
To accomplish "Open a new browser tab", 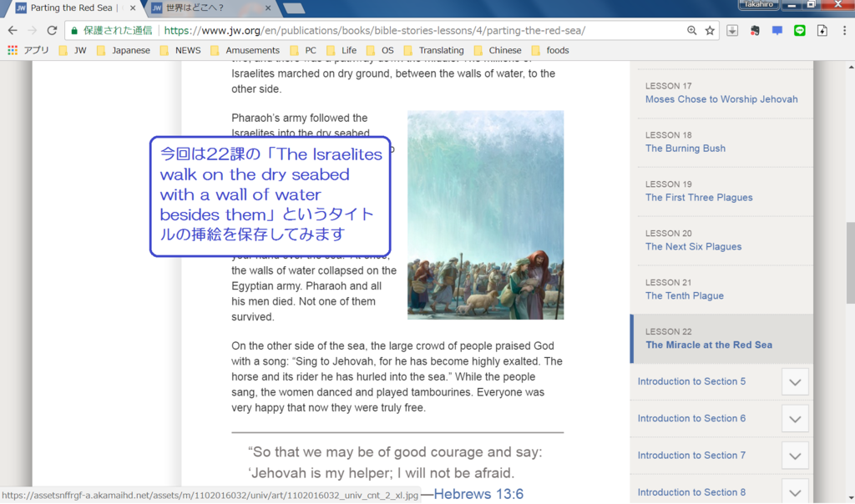I will [294, 8].
